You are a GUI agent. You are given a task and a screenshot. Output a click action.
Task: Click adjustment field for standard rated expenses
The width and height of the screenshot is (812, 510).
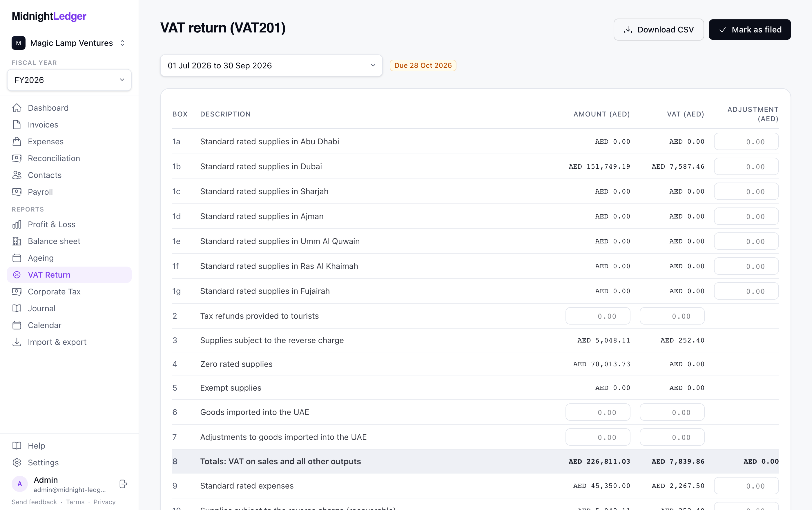coord(746,486)
